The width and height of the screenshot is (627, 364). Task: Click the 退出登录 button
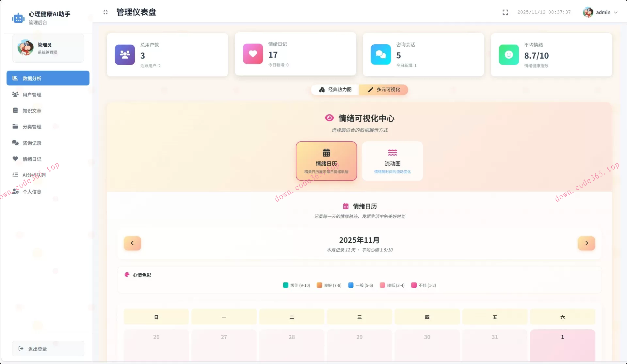[48, 348]
